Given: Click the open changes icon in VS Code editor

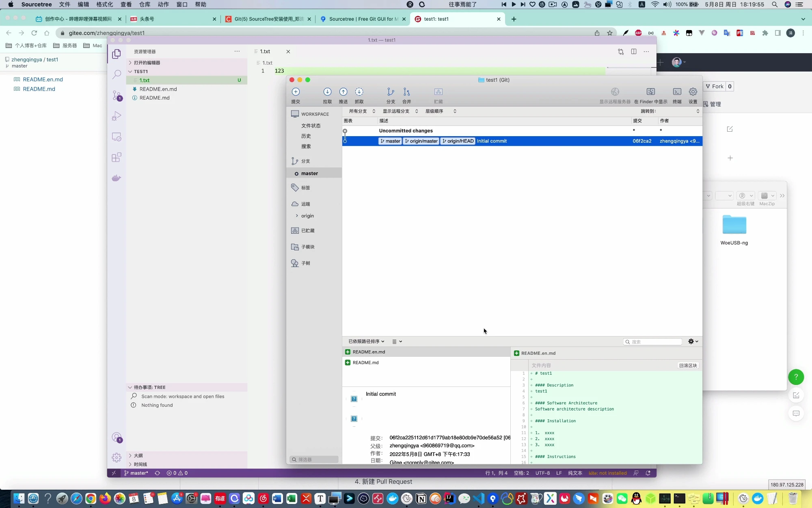Looking at the screenshot, I should point(621,52).
